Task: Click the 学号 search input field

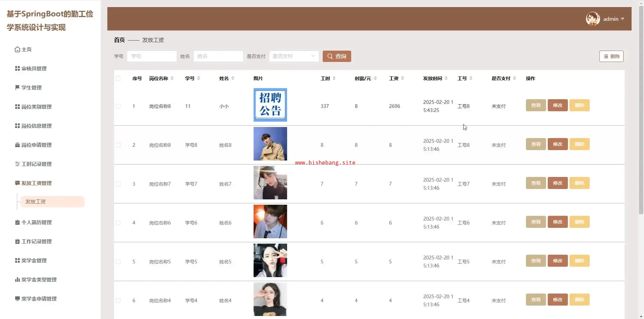Action: [152, 56]
